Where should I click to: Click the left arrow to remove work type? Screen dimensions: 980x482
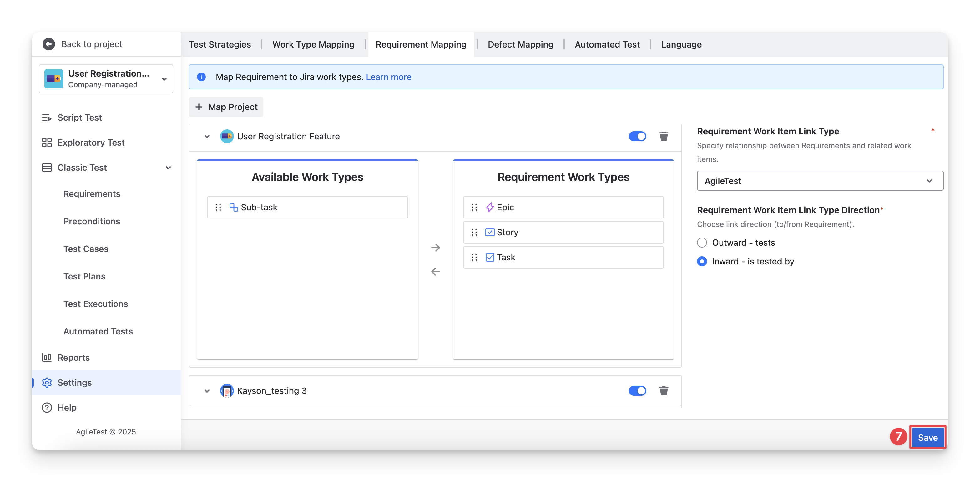coord(435,272)
